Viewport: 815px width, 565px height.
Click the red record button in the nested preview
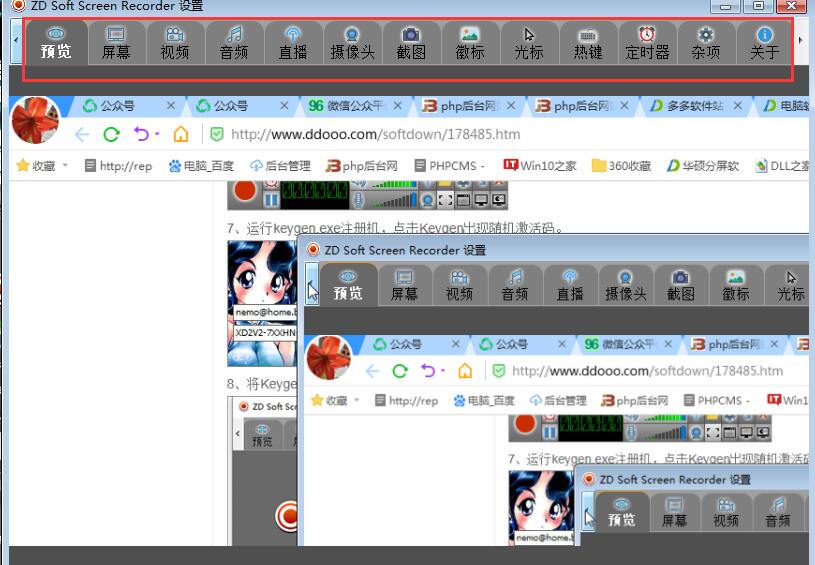[x=524, y=425]
